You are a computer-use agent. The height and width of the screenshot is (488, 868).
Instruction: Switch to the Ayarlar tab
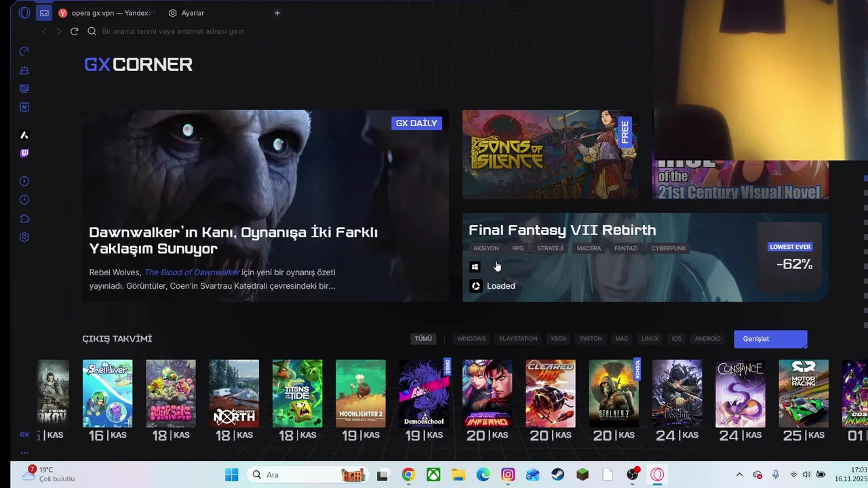coord(186,13)
